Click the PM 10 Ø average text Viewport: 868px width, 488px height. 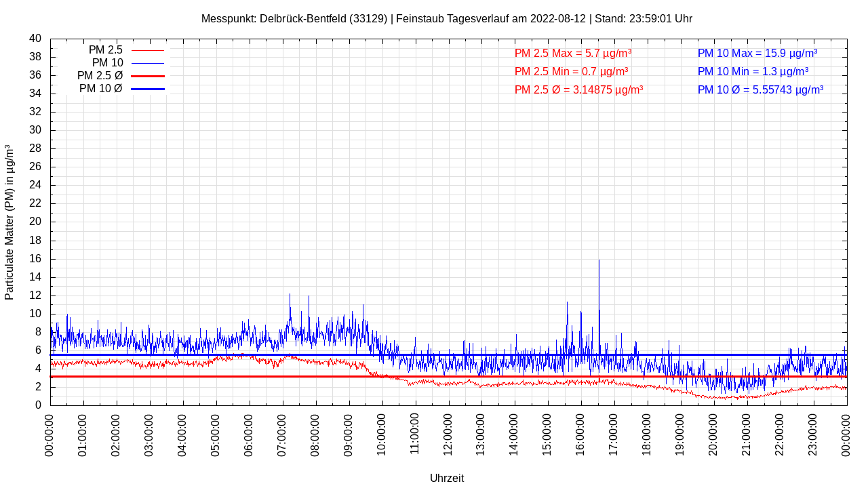click(x=760, y=89)
